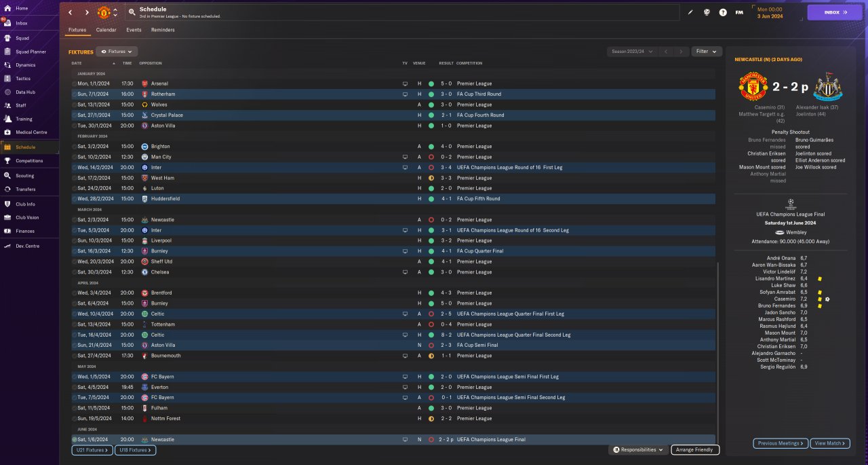
Task: Click Newcastle crest in Champions League Final row
Action: coord(144,439)
